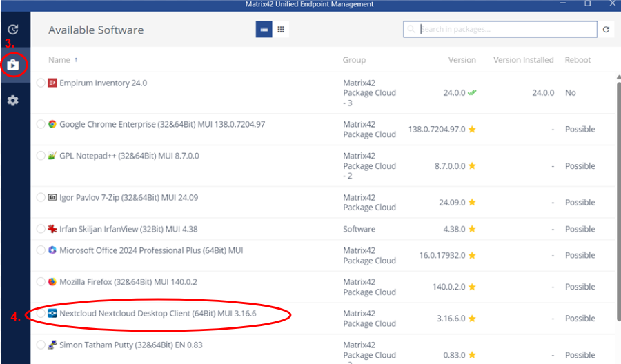Click the star next to Notepad++ version 8.7.0.0.0

pos(472,165)
